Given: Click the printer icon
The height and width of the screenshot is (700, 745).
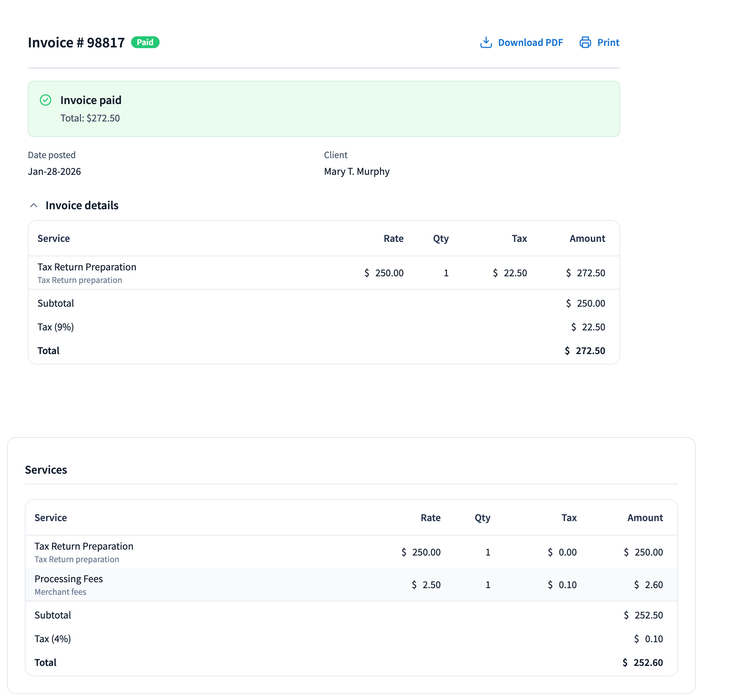Looking at the screenshot, I should point(585,42).
